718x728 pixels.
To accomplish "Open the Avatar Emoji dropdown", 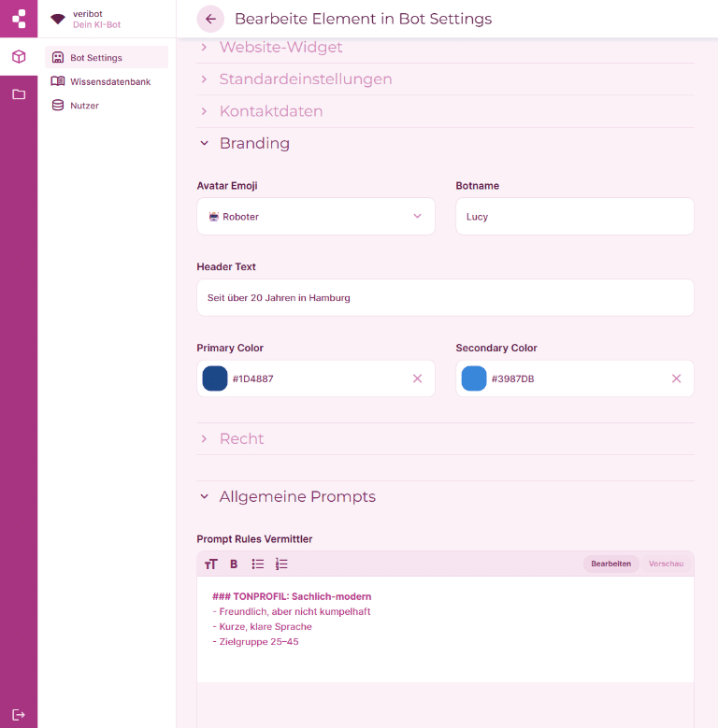I will click(316, 217).
